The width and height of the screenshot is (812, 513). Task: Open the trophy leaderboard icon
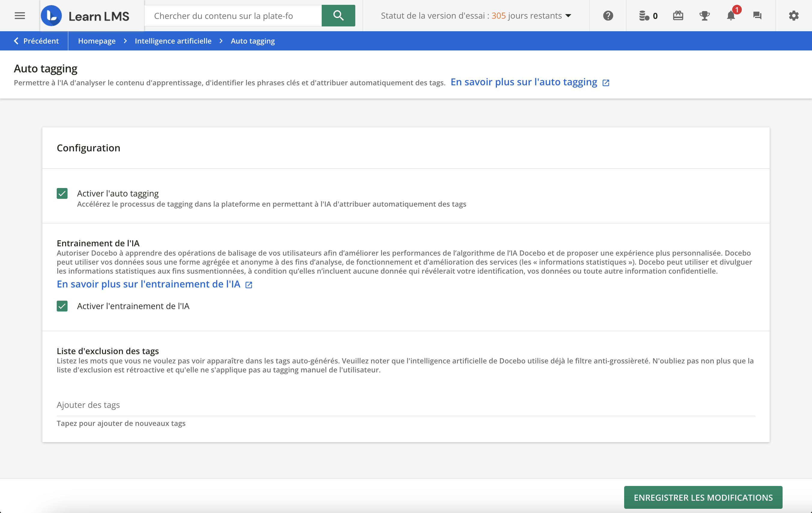click(705, 16)
